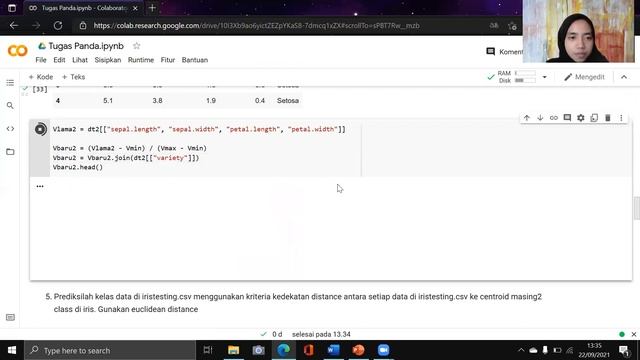Click the selesai pada 13.34 status
The width and height of the screenshot is (640, 360).
321,334
